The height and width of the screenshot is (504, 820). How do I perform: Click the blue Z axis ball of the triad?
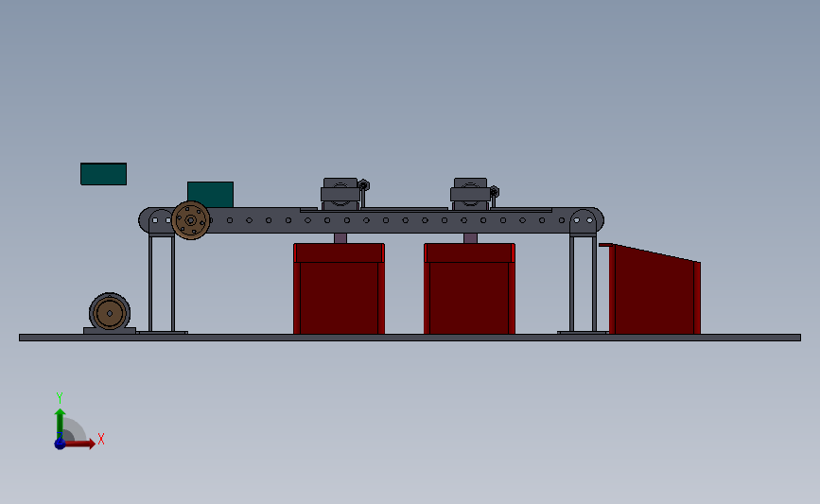[x=60, y=443]
